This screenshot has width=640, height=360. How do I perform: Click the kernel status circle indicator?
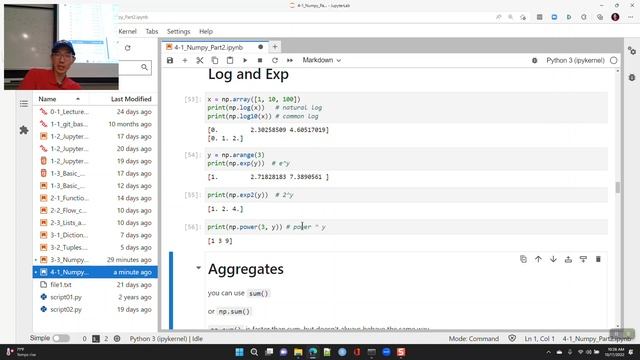(x=613, y=60)
